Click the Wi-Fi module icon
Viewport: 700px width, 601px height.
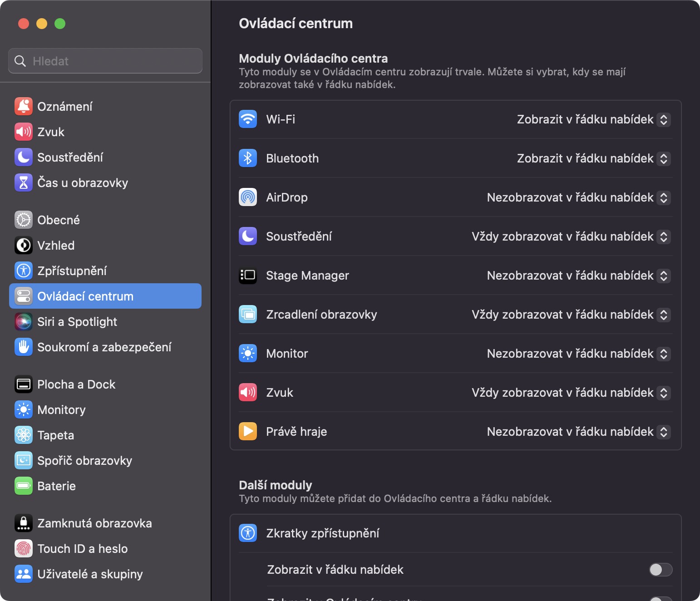click(x=248, y=119)
